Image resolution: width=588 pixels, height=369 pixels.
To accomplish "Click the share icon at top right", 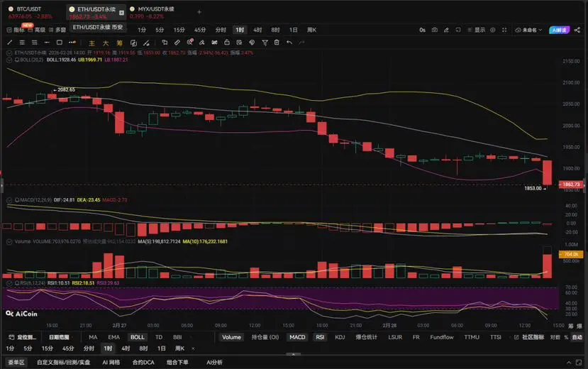I will tap(577, 30).
